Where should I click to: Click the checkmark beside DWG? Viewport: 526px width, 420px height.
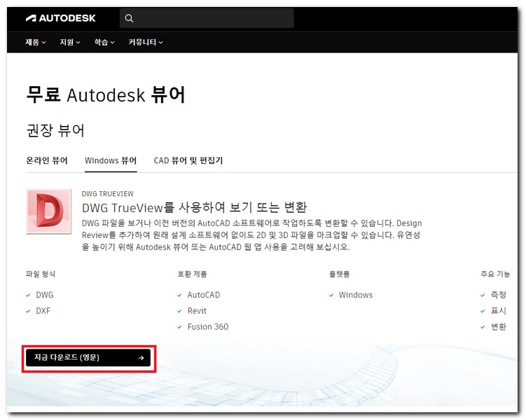coord(28,295)
